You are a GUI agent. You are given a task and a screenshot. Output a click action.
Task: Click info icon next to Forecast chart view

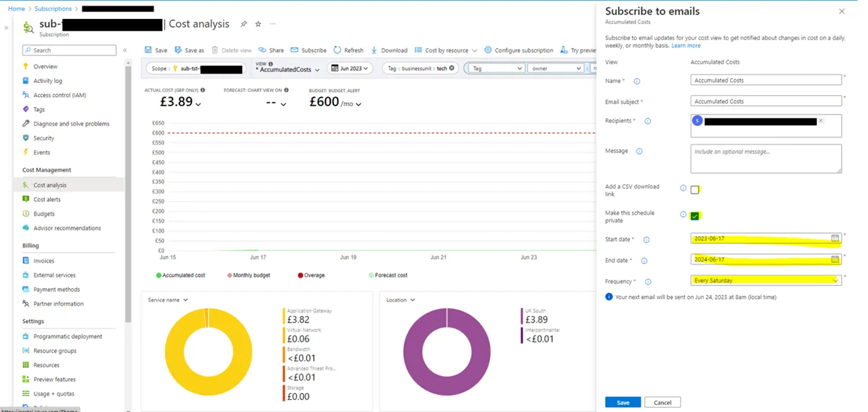click(x=286, y=90)
